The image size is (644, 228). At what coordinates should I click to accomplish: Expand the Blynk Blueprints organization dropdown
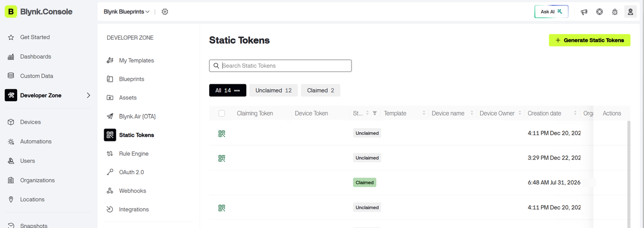pyautogui.click(x=127, y=11)
